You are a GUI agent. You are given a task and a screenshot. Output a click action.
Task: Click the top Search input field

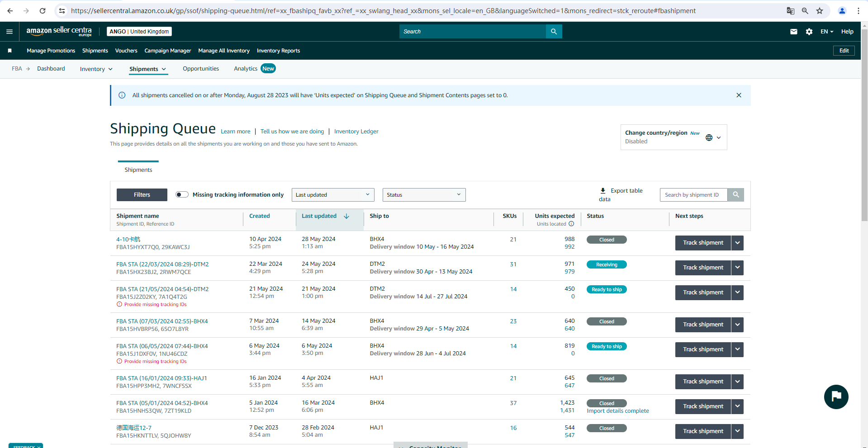pos(473,32)
